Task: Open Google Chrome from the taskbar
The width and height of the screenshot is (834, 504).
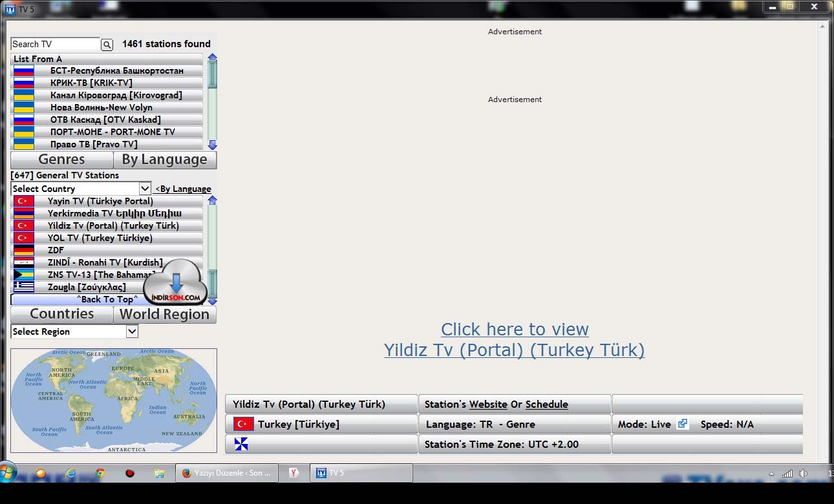Action: coord(100,473)
